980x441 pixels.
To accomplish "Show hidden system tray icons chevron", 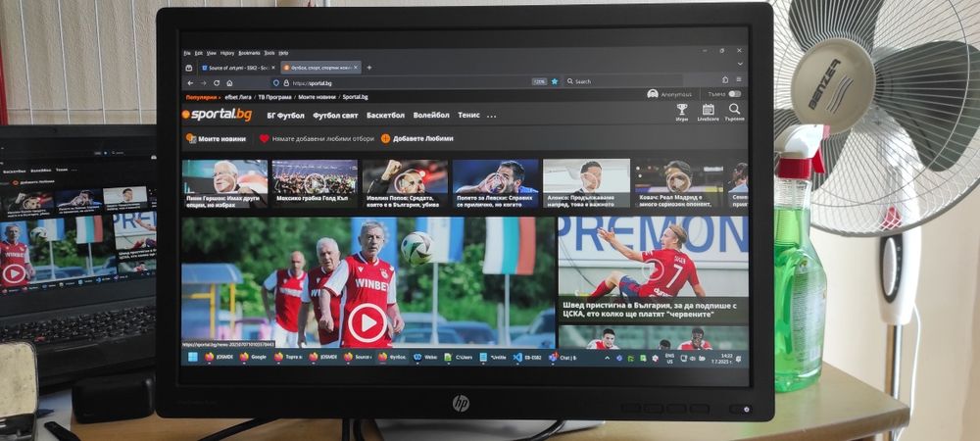I will [x=607, y=358].
